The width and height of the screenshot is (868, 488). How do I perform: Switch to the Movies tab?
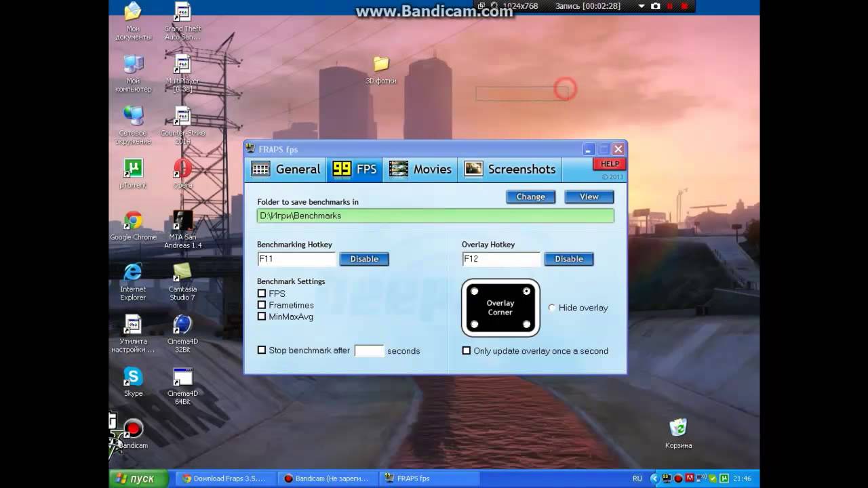(x=420, y=169)
